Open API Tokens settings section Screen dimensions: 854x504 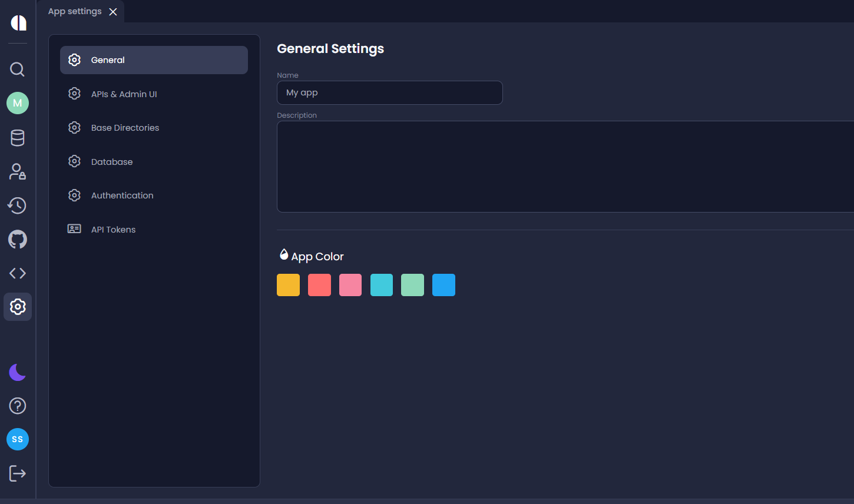click(154, 230)
